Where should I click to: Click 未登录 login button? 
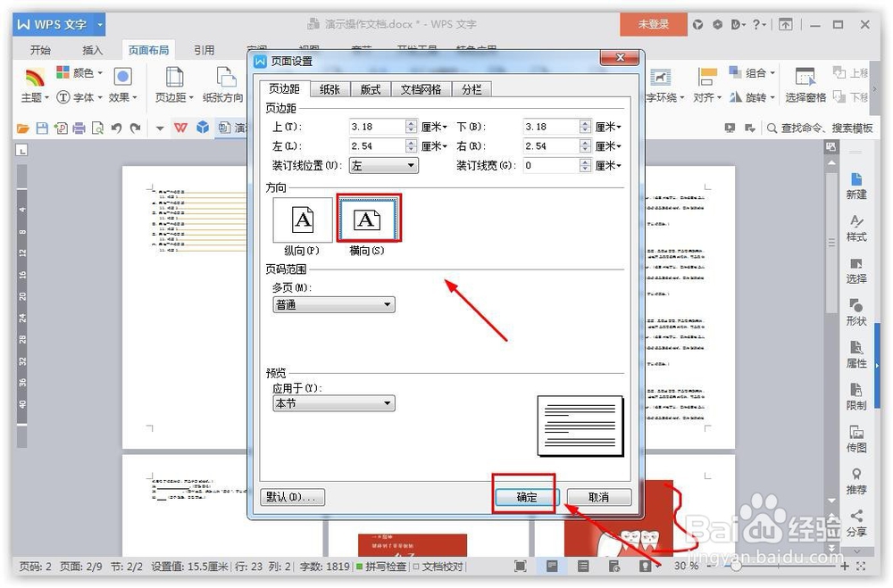pyautogui.click(x=654, y=24)
